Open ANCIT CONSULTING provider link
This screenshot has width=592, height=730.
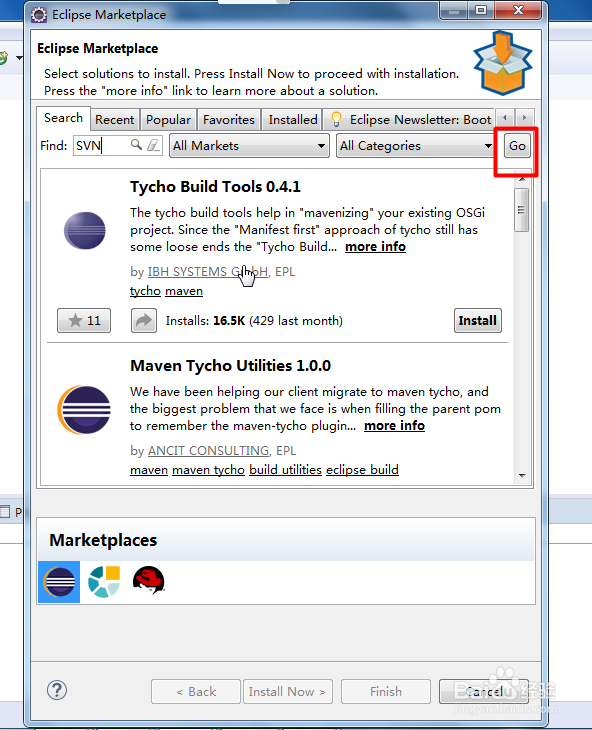209,451
